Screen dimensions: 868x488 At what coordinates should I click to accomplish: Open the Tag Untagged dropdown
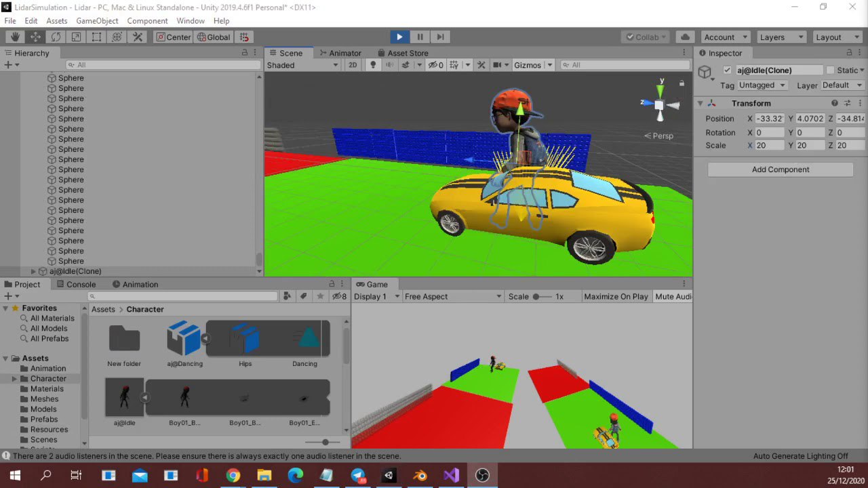point(762,85)
